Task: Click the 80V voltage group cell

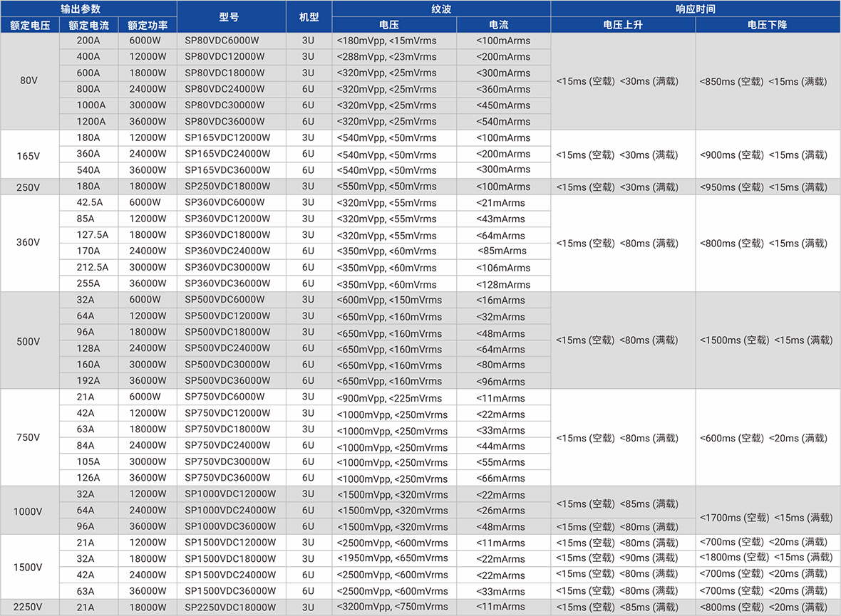Action: [x=29, y=81]
